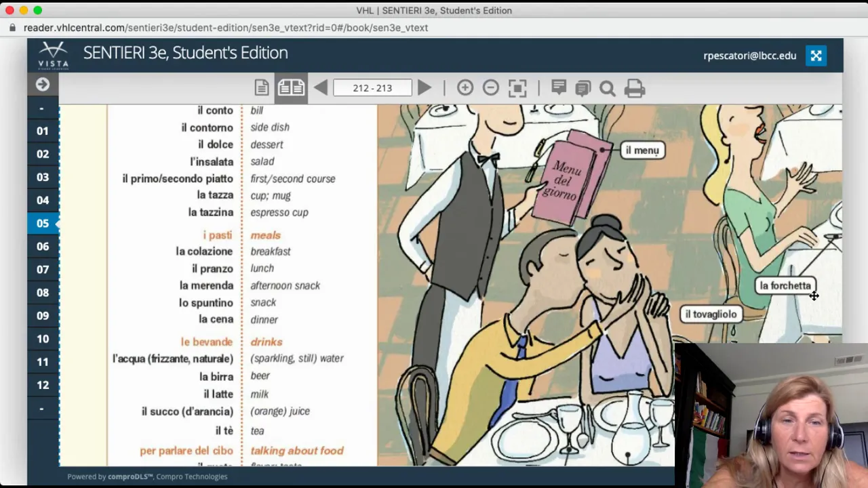Viewport: 868px width, 488px height.
Task: Click the word 'il conto'
Action: (215, 110)
